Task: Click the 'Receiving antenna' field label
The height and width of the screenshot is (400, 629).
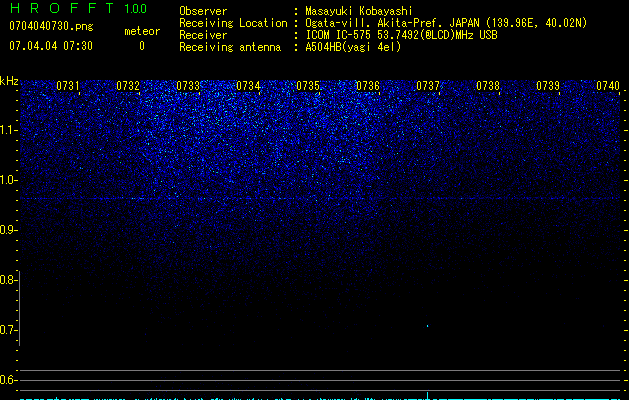Action: pos(230,47)
